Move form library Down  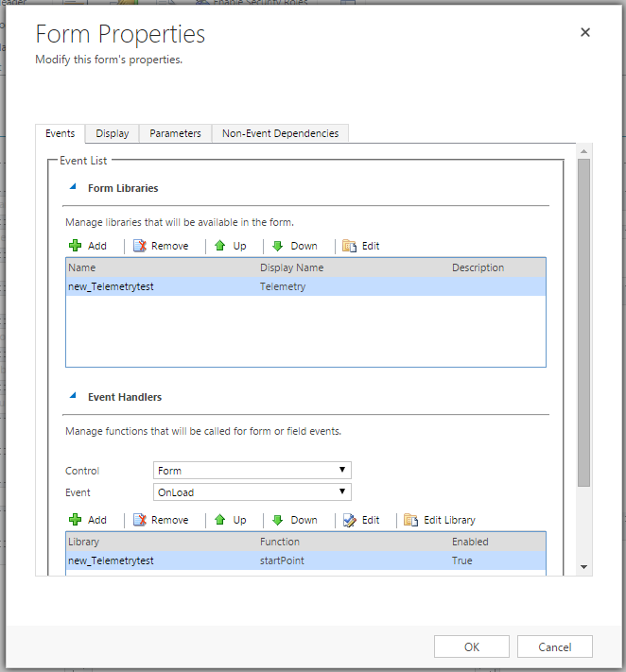[295, 246]
